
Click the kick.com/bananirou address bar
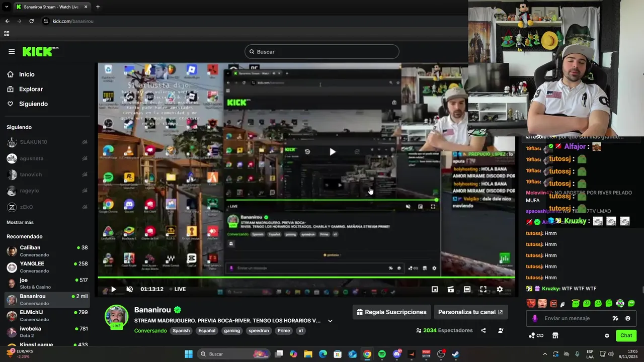[73, 21]
